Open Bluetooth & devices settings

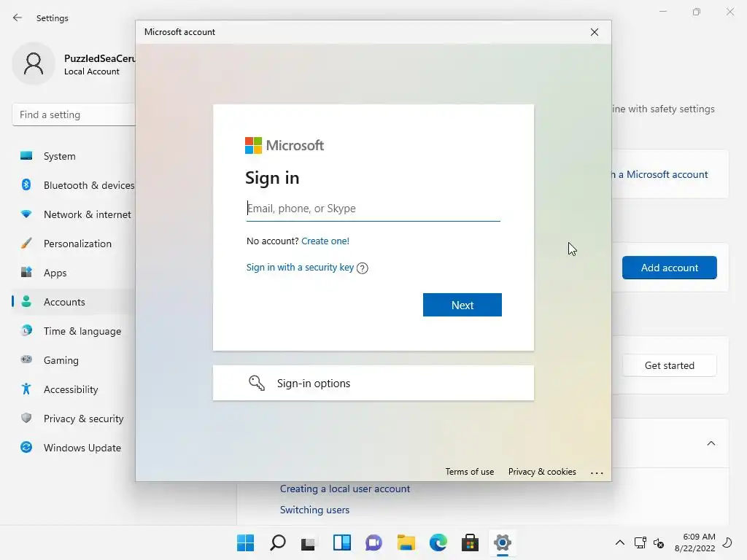pyautogui.click(x=75, y=185)
